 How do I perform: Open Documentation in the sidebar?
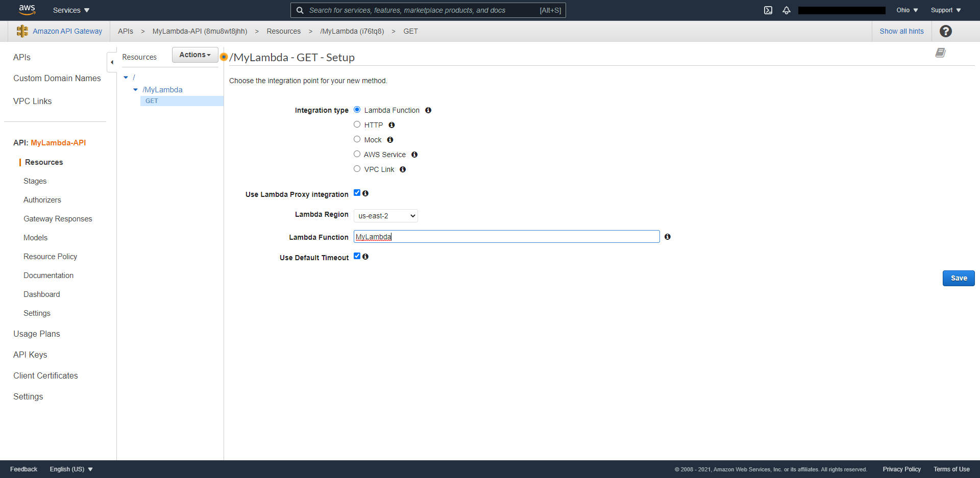[48, 275]
